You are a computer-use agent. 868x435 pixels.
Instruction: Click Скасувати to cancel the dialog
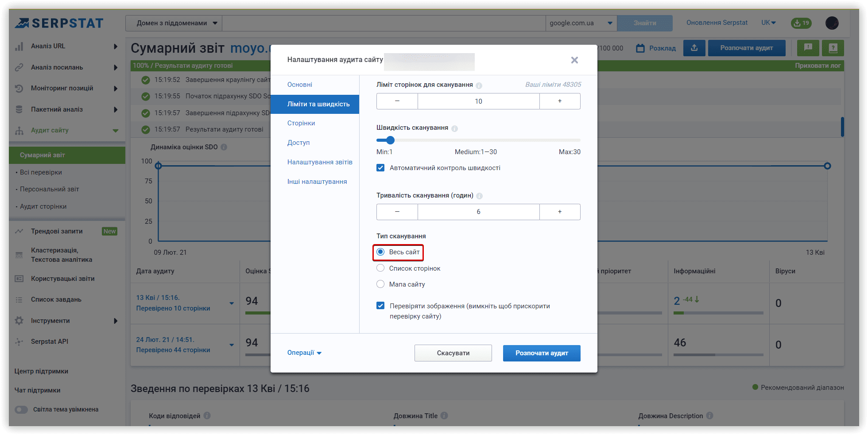click(453, 353)
